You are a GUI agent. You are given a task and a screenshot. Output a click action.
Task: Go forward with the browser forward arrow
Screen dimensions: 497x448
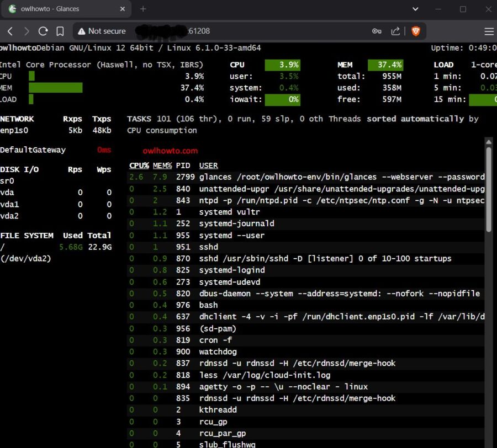click(27, 31)
